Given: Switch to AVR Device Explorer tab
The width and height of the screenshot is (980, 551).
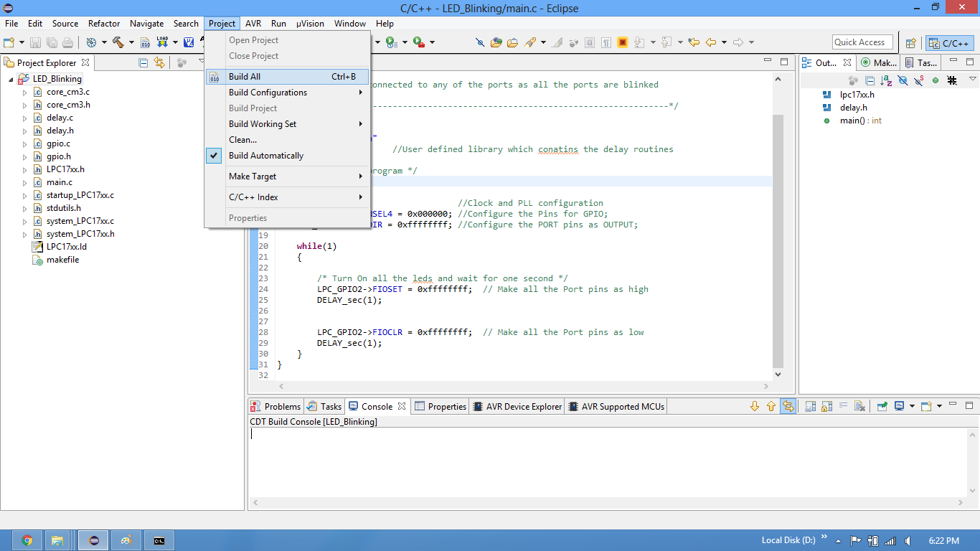Looking at the screenshot, I should [517, 406].
